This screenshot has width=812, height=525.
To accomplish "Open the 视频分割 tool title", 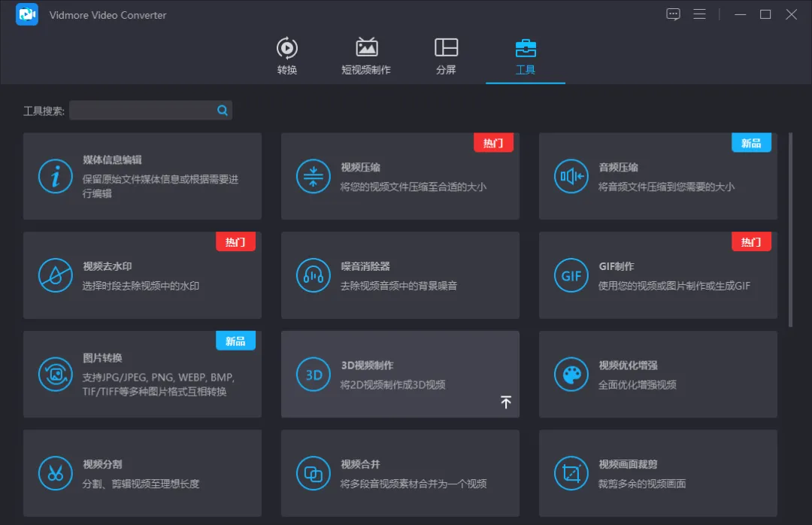I will click(x=102, y=464).
